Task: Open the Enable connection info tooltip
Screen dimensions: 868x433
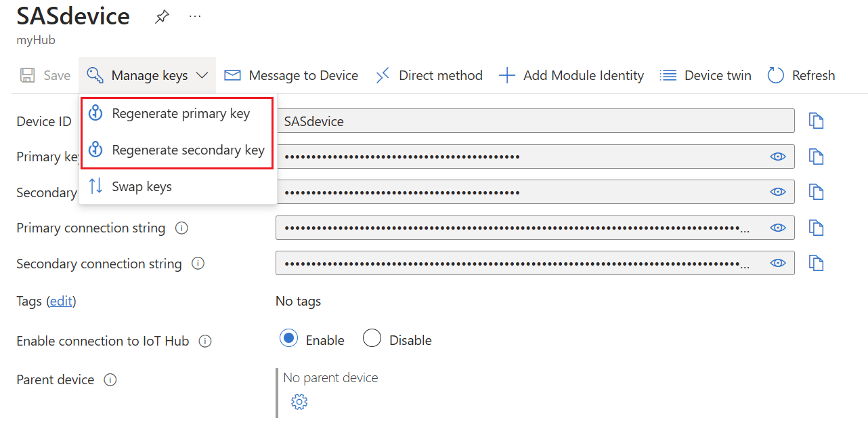Action: pyautogui.click(x=205, y=341)
